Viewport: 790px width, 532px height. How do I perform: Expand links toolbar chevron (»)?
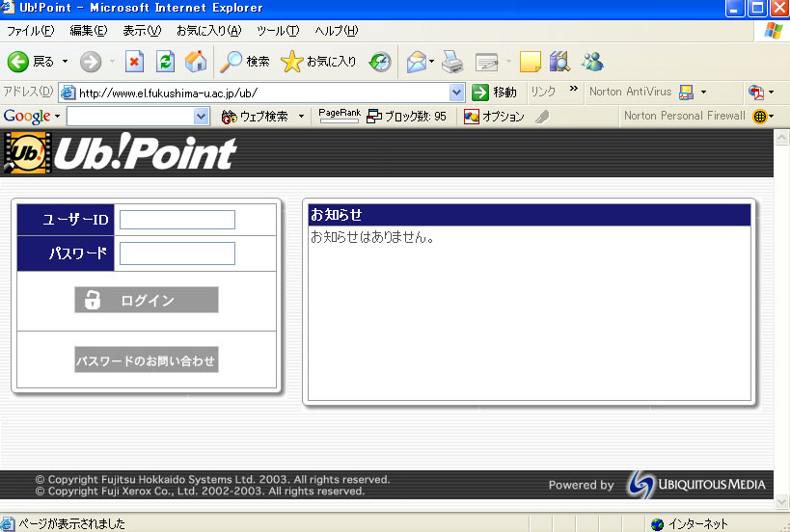pos(573,89)
